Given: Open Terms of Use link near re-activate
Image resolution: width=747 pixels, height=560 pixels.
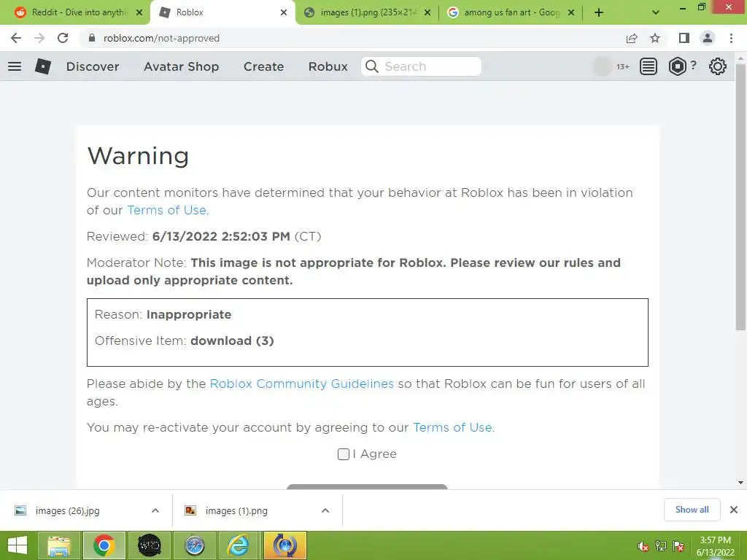Looking at the screenshot, I should point(453,427).
